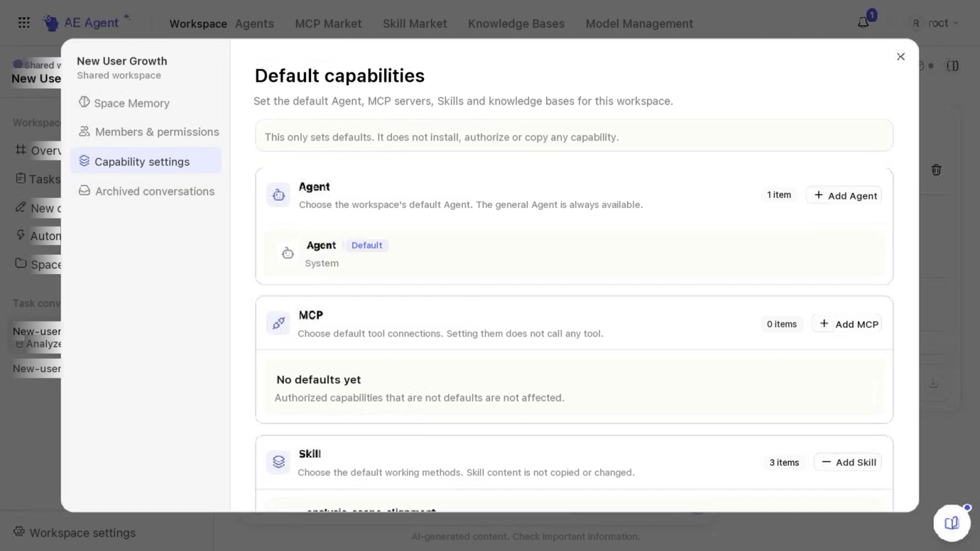The width and height of the screenshot is (980, 551).
Task: Open the root user account dropdown
Action: point(935,23)
